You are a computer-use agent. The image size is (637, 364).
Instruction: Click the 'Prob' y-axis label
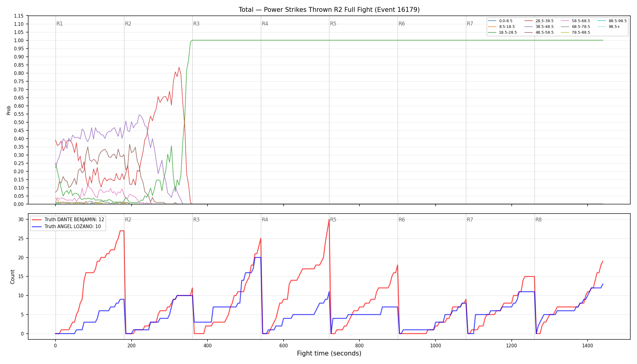click(9, 110)
